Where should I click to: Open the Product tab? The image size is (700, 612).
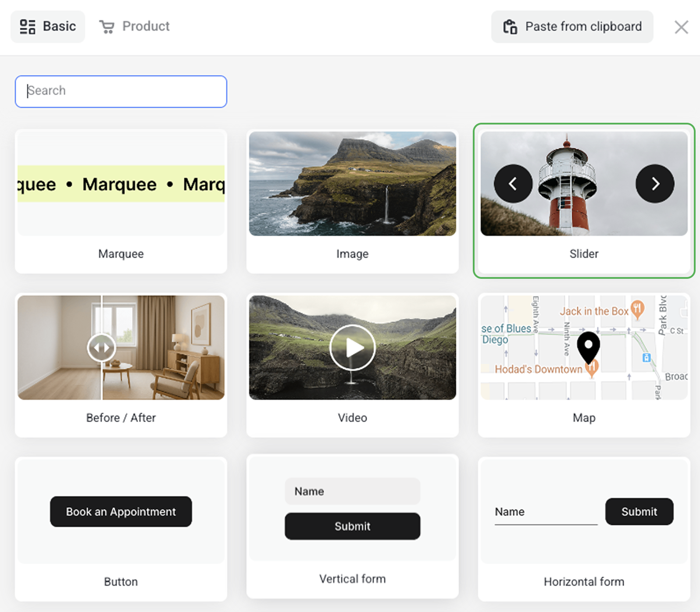(x=135, y=27)
